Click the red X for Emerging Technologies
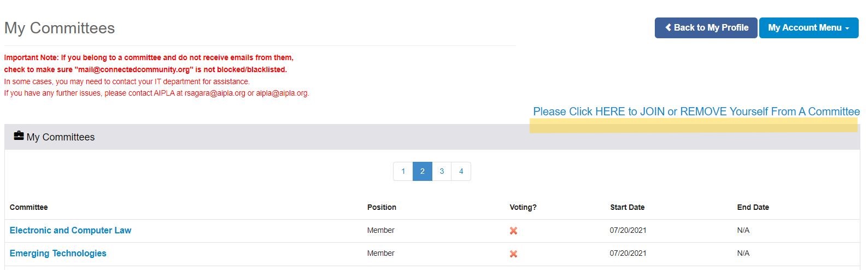The image size is (868, 270). pos(513,254)
